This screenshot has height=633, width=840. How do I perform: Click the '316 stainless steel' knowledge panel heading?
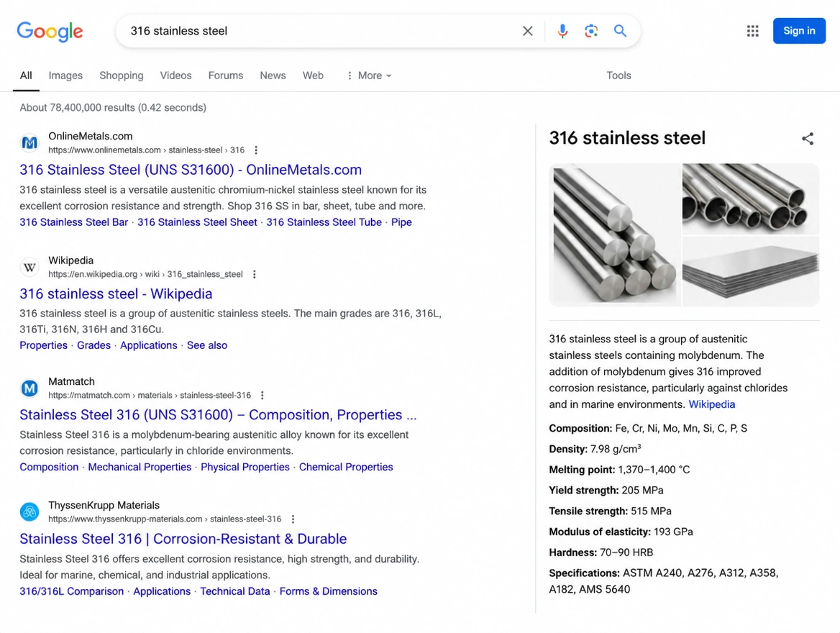tap(627, 138)
